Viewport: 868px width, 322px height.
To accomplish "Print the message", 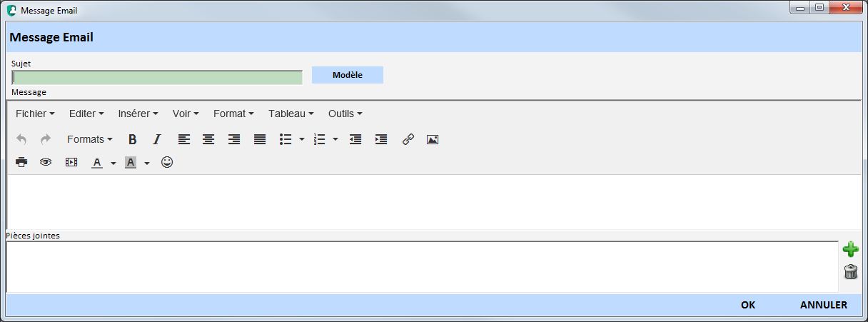I will [x=21, y=162].
